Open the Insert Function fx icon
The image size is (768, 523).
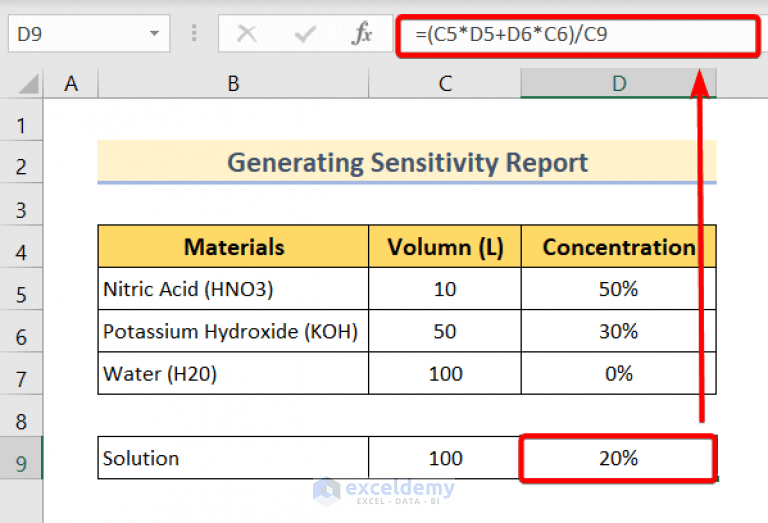(362, 34)
